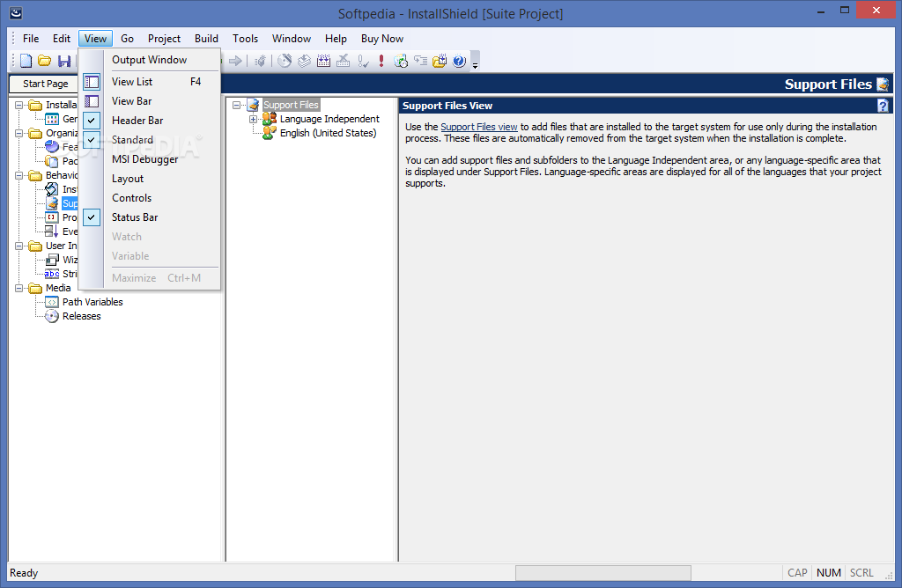The image size is (902, 588).
Task: Open the Go menu
Action: point(127,39)
